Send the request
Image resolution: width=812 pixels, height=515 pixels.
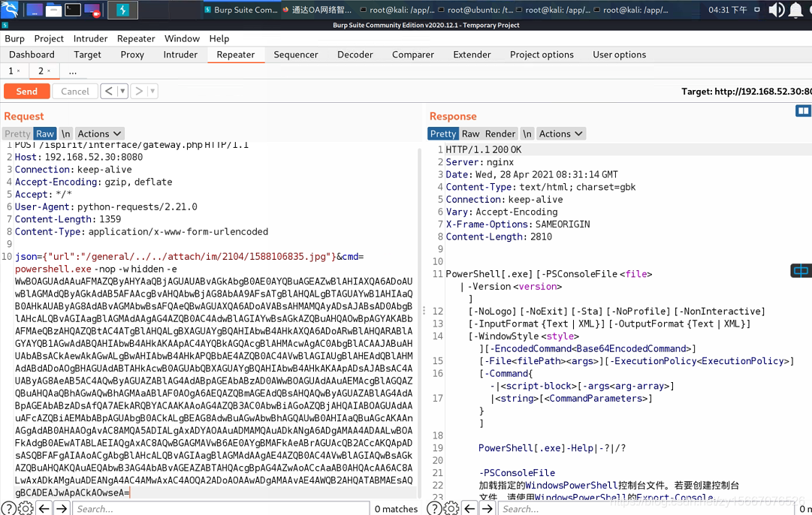click(x=27, y=91)
